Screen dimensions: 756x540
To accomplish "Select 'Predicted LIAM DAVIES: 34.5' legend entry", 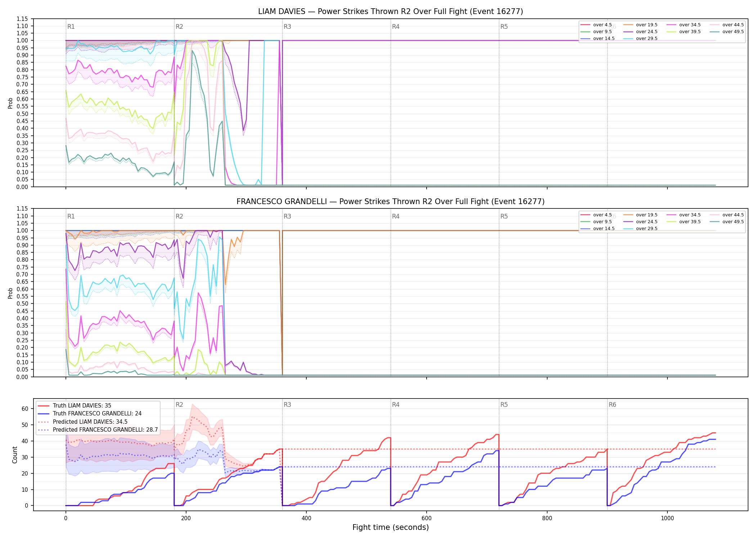I will [x=82, y=422].
